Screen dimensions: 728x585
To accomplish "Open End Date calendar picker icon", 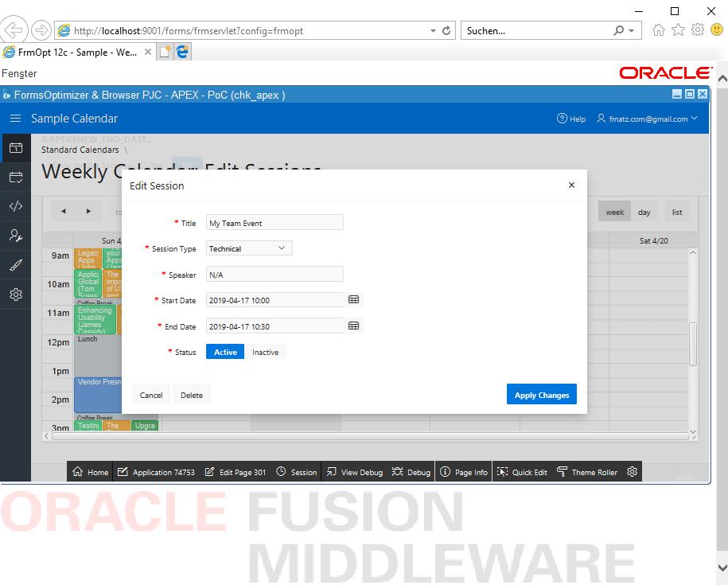I will [353, 326].
